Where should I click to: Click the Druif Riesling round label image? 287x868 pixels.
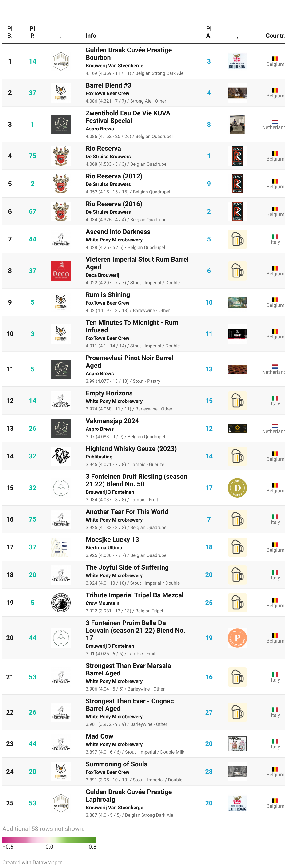[238, 488]
